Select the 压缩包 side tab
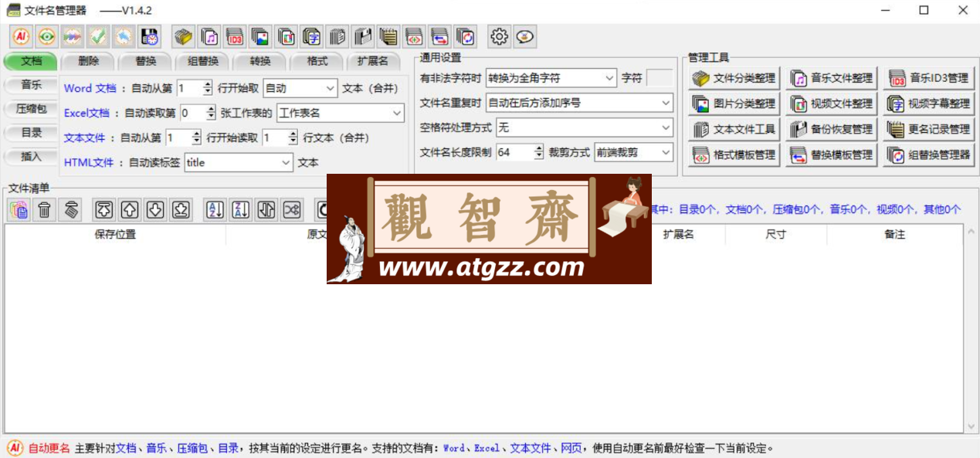The width and height of the screenshot is (980, 458). point(31,109)
